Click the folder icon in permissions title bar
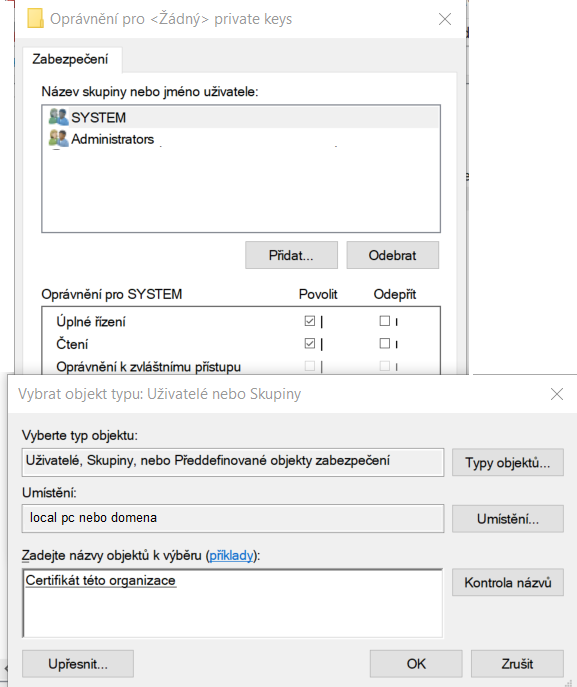This screenshot has height=687, width=577. coord(35,19)
